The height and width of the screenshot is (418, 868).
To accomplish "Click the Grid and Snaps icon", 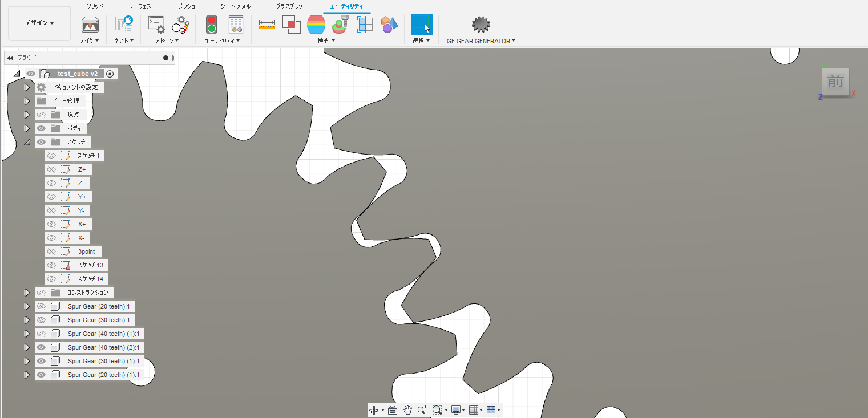I will pyautogui.click(x=473, y=409).
